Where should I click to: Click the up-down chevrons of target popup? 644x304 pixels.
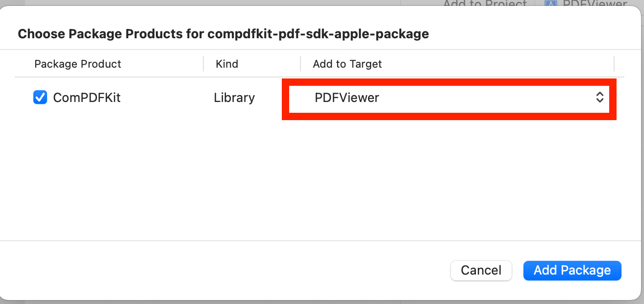(x=599, y=97)
